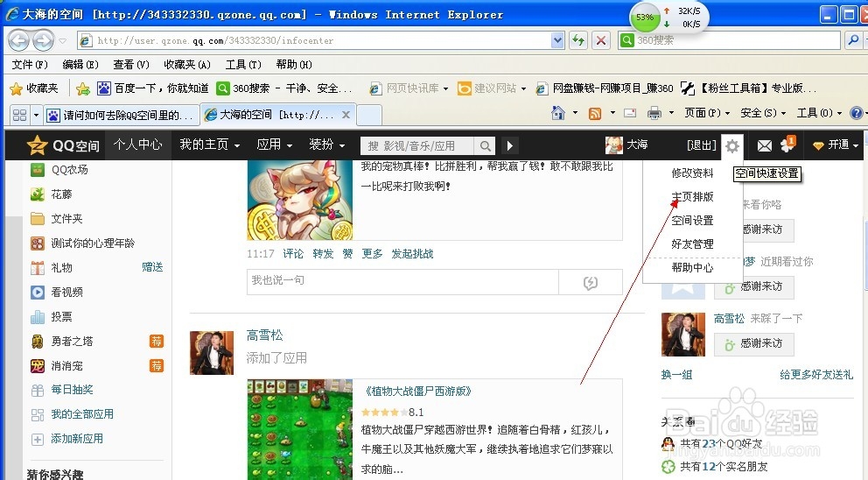The image size is (868, 480).
Task: Click 评论 under the pet post
Action: pyautogui.click(x=293, y=254)
